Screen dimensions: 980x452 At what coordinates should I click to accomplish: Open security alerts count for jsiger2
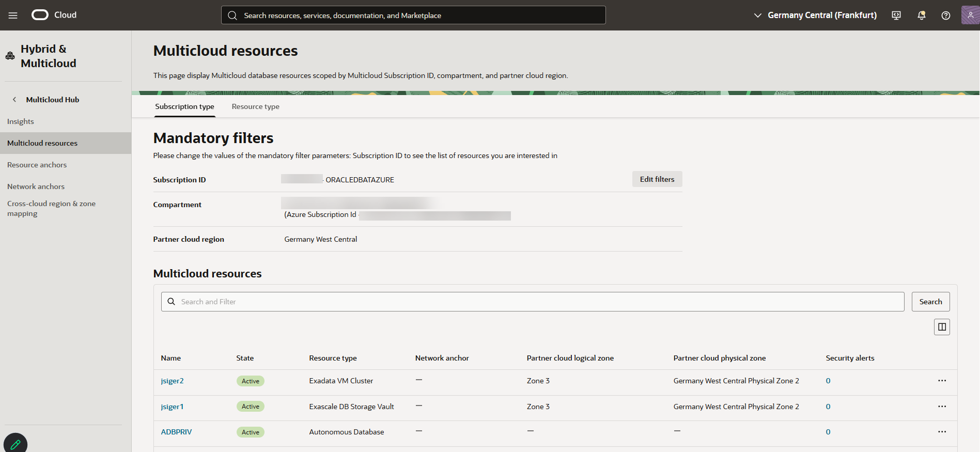coord(828,381)
